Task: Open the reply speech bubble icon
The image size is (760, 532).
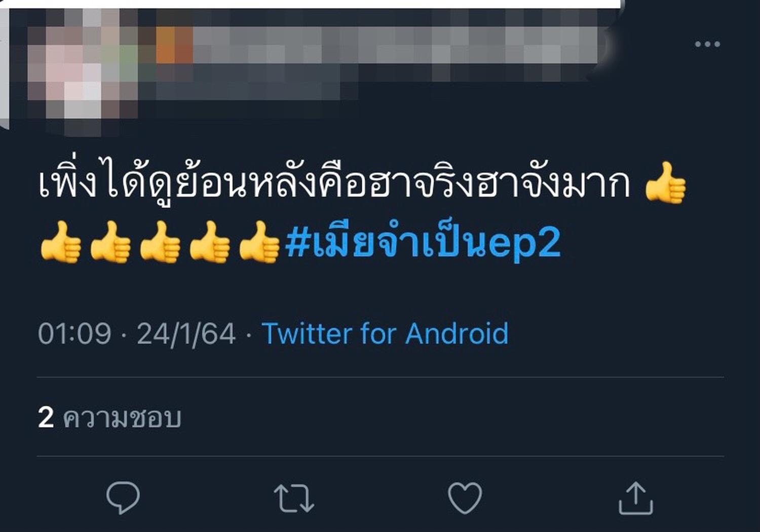Action: (123, 498)
